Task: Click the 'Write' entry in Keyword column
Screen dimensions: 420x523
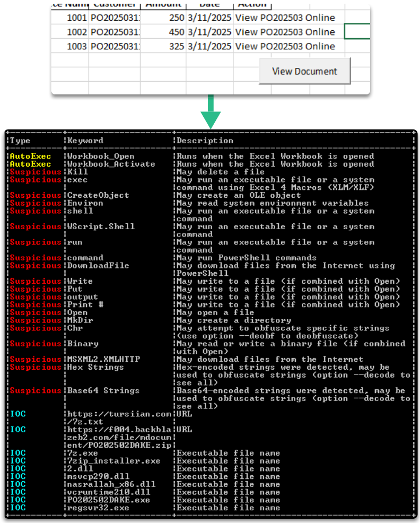Action: pos(80,281)
